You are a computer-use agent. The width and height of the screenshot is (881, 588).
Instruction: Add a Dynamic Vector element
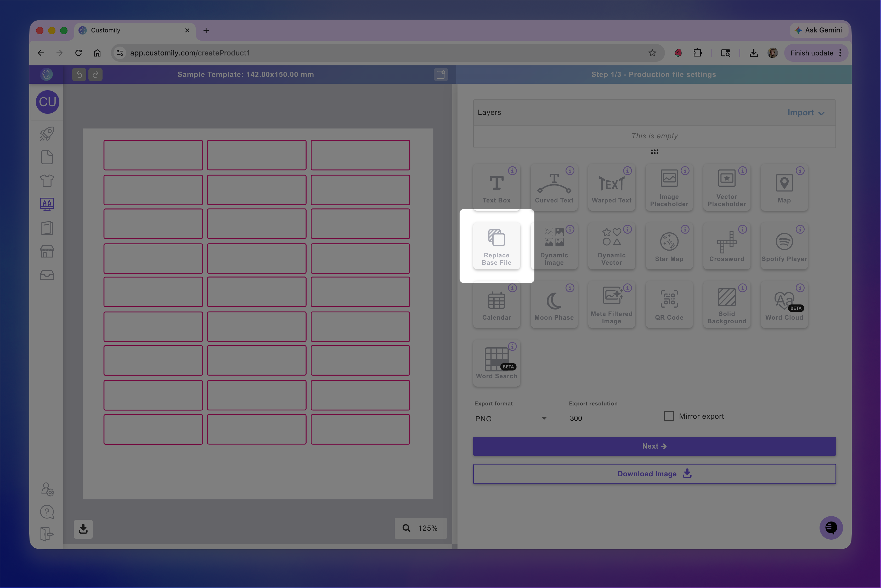pos(611,246)
